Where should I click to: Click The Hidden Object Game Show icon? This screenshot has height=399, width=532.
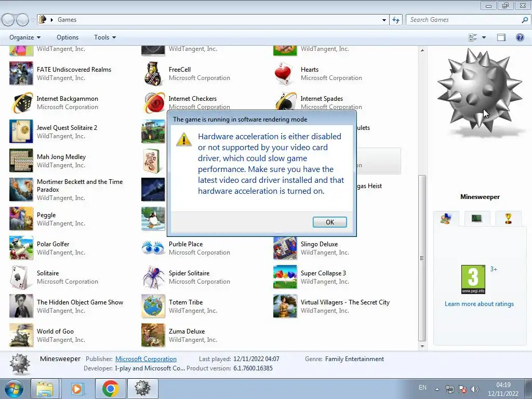[21, 306]
